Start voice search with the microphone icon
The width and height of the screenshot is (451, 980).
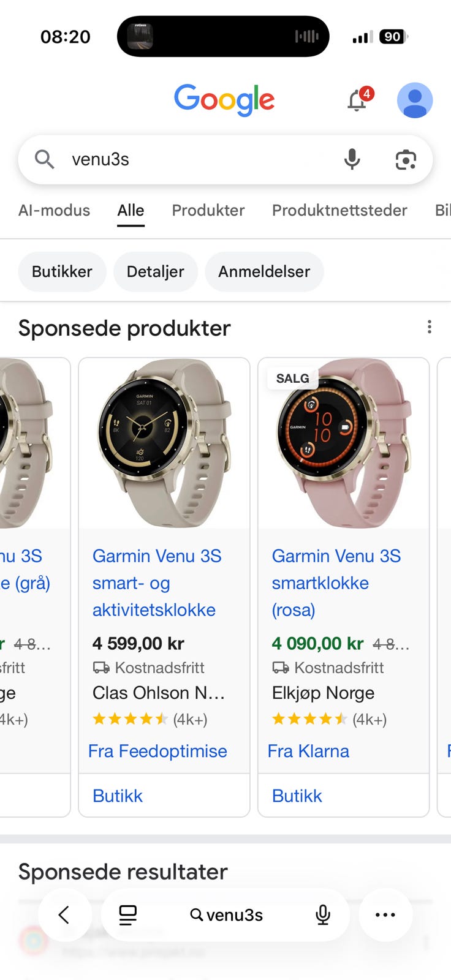click(352, 159)
